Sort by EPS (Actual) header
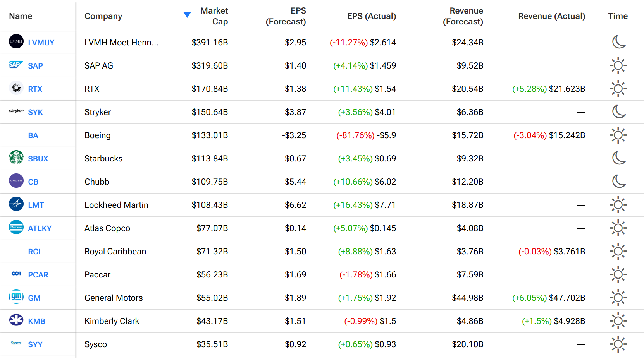644x358 pixels. (372, 16)
